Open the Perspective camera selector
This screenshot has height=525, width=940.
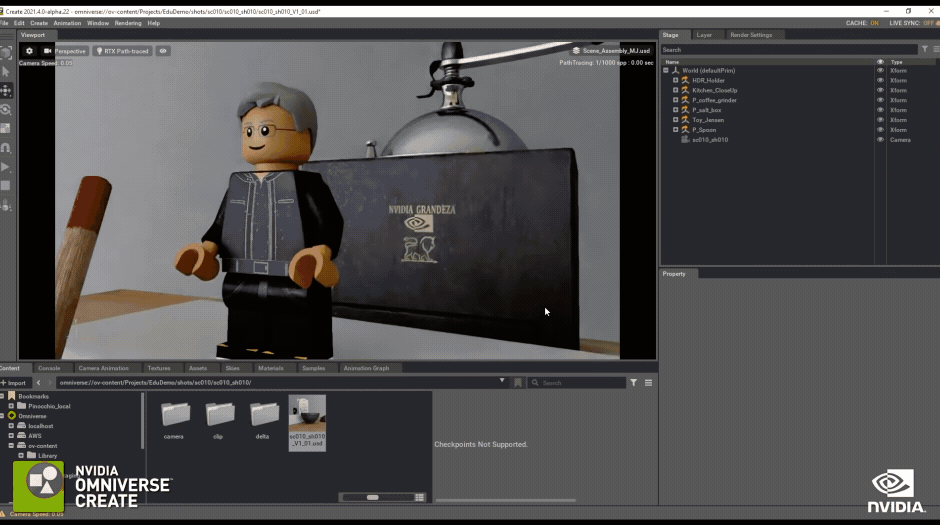click(x=65, y=51)
